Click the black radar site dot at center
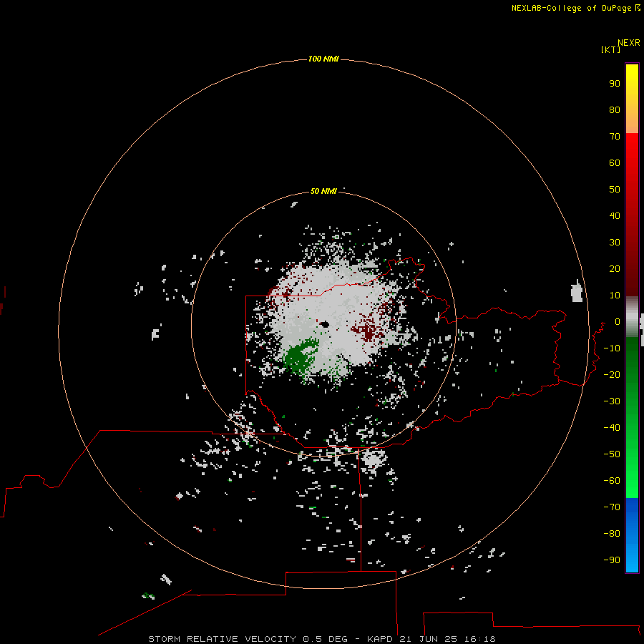Viewport: 644px width, 644px height. (324, 325)
